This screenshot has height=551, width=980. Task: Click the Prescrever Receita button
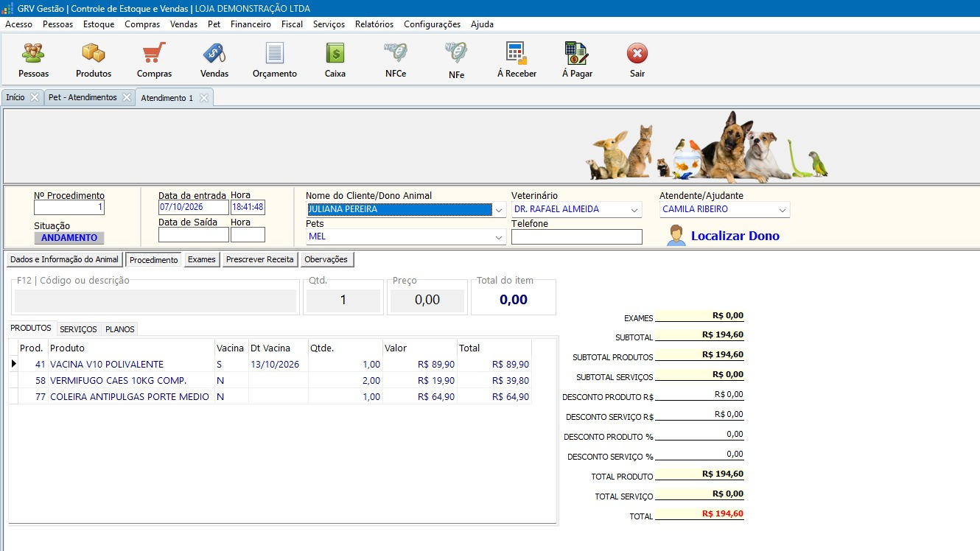pyautogui.click(x=260, y=259)
